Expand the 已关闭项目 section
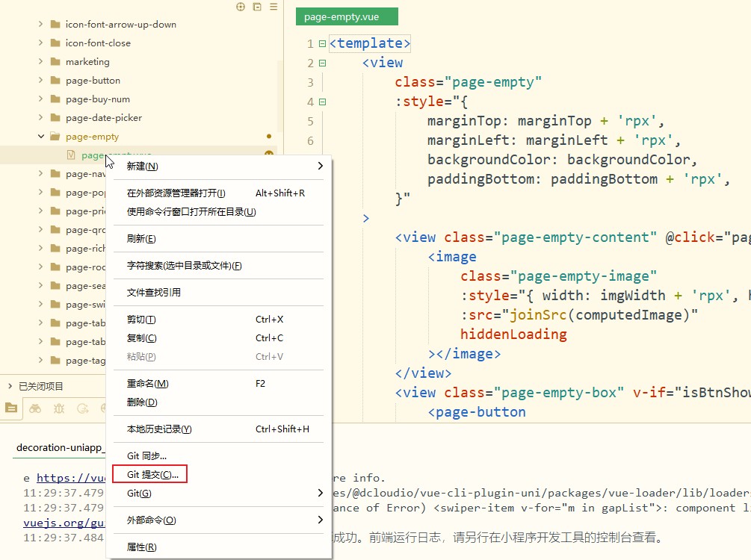 coord(10,386)
